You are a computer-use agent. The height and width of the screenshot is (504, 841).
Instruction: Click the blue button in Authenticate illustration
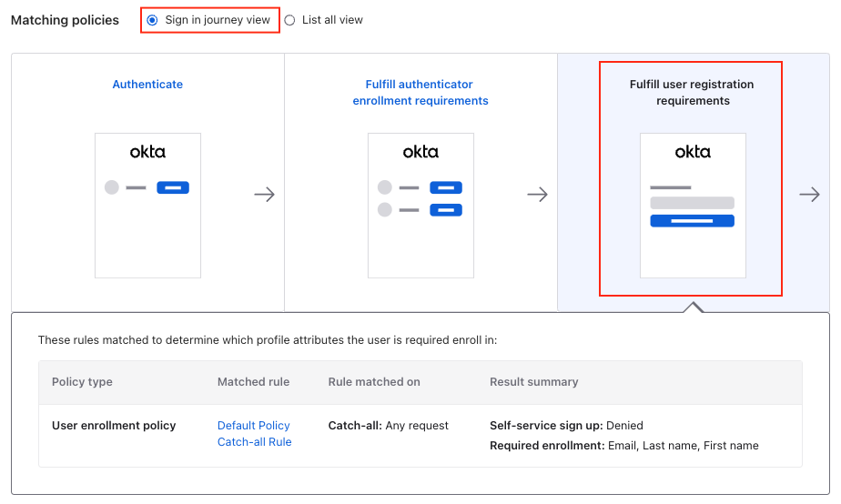(x=173, y=188)
